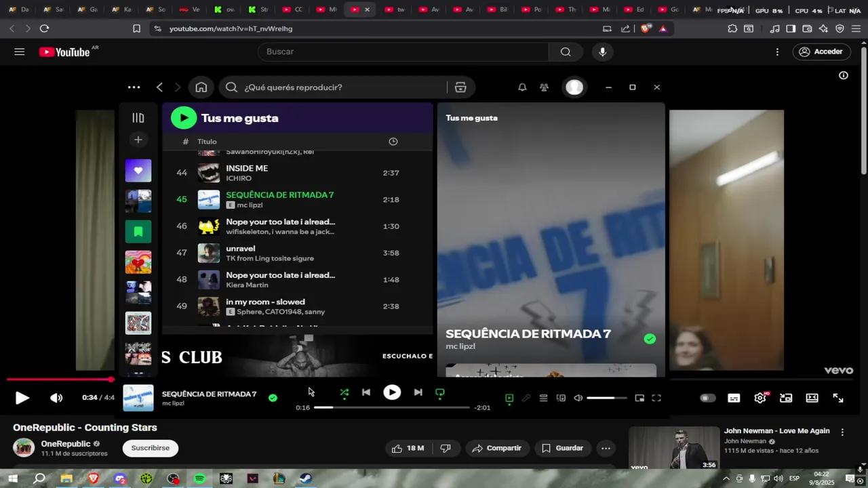868x488 pixels.
Task: Click Spotify create playlist plus icon
Action: click(x=138, y=140)
